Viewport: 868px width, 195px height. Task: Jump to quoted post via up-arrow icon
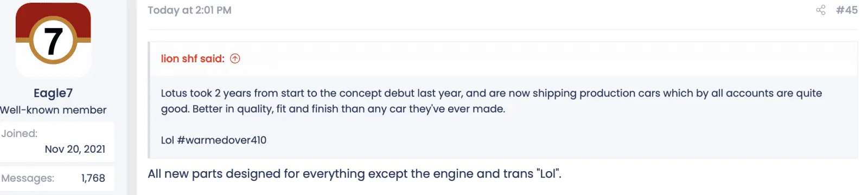(x=235, y=58)
